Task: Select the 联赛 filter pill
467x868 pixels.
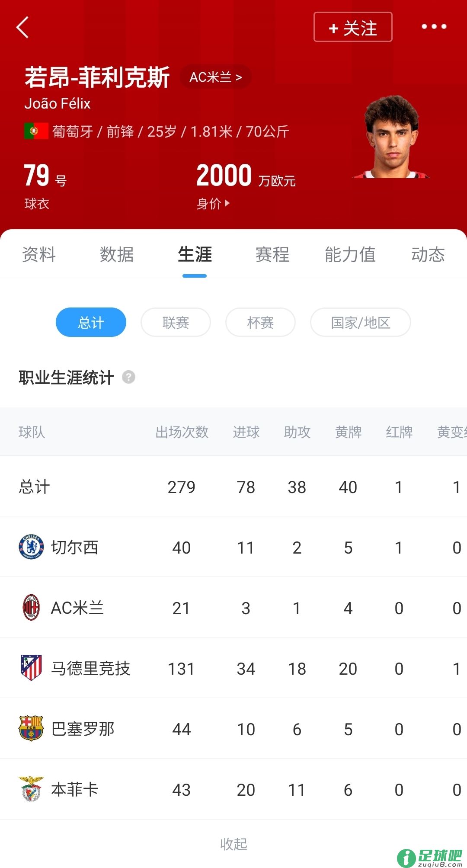Action: click(176, 322)
